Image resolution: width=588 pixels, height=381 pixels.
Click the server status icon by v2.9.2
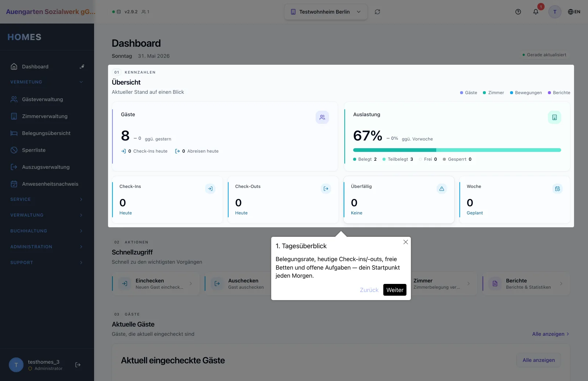click(119, 12)
